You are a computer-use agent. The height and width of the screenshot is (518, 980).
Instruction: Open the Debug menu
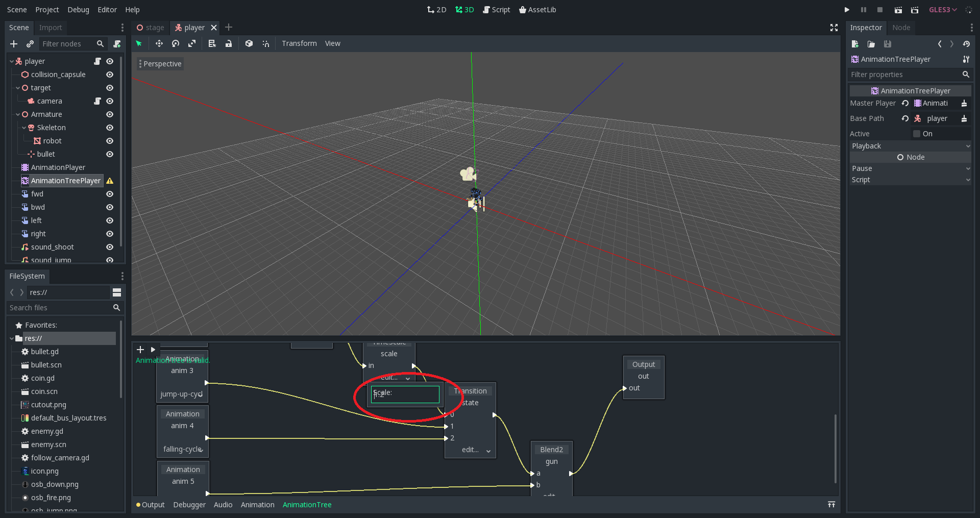[78, 9]
